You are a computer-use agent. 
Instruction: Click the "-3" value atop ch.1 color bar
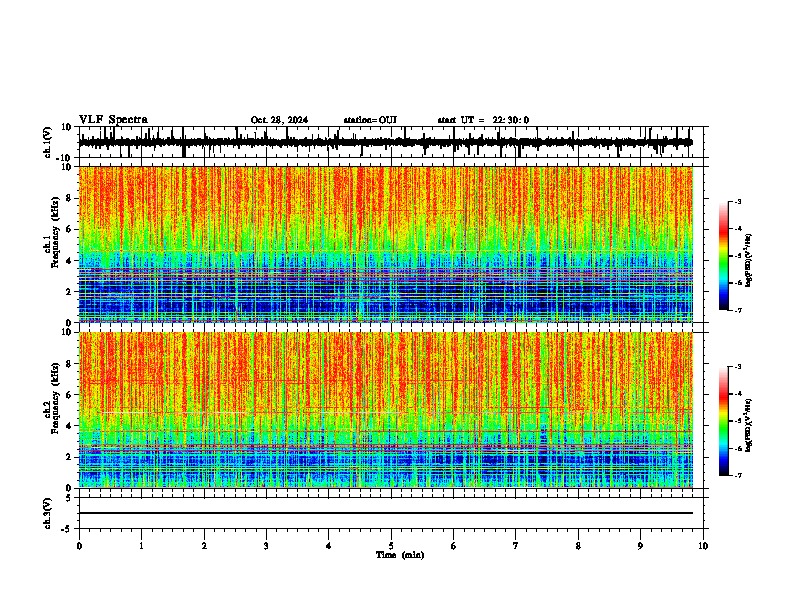tap(738, 201)
